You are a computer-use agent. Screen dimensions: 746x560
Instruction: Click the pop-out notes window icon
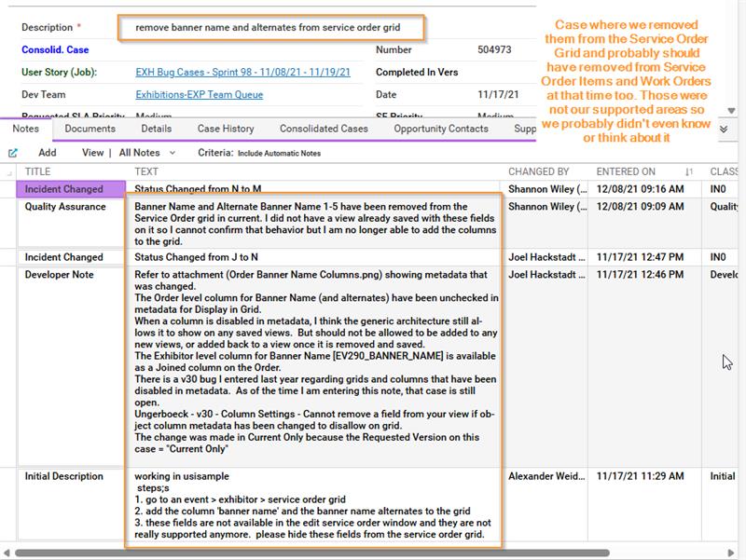[13, 153]
